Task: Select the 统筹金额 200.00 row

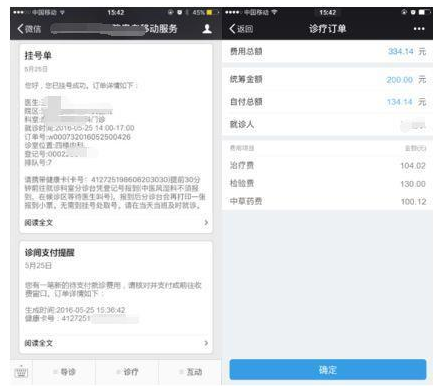Action: tap(328, 79)
